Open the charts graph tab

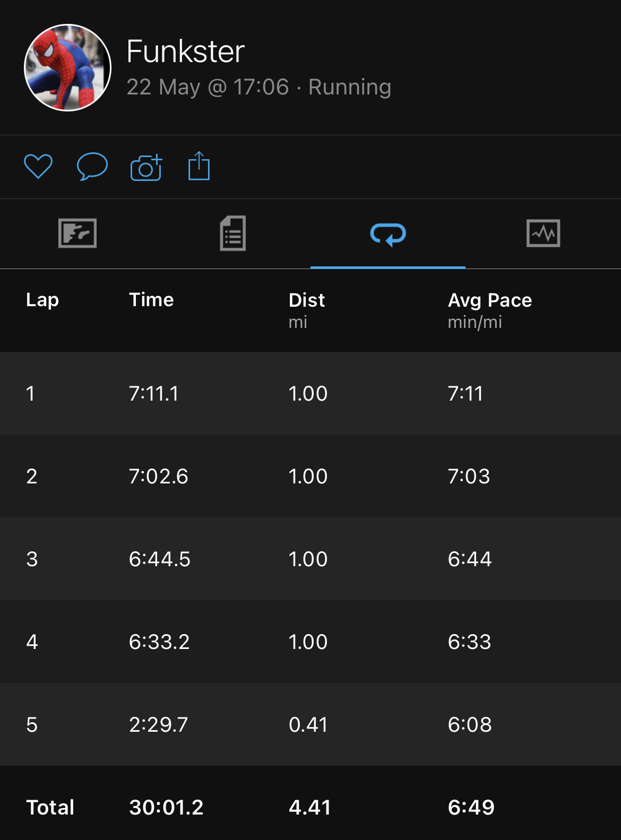tap(543, 233)
